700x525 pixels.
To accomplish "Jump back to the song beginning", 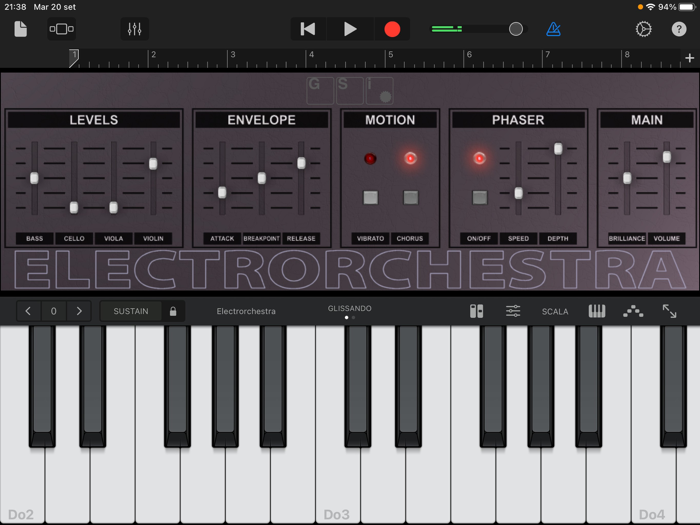I will (x=308, y=29).
